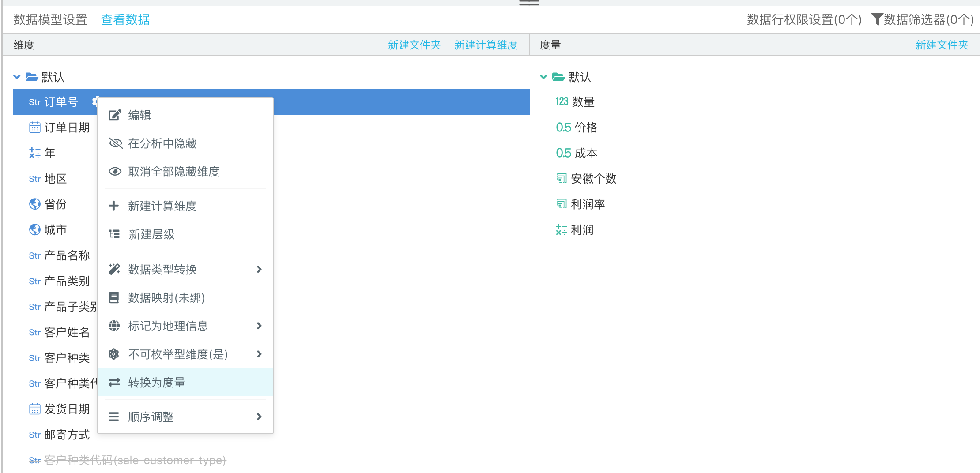Screen dimensions: 980x473
Task: Click the 0.5 decimal icon beside 成本
Action: [x=564, y=153]
